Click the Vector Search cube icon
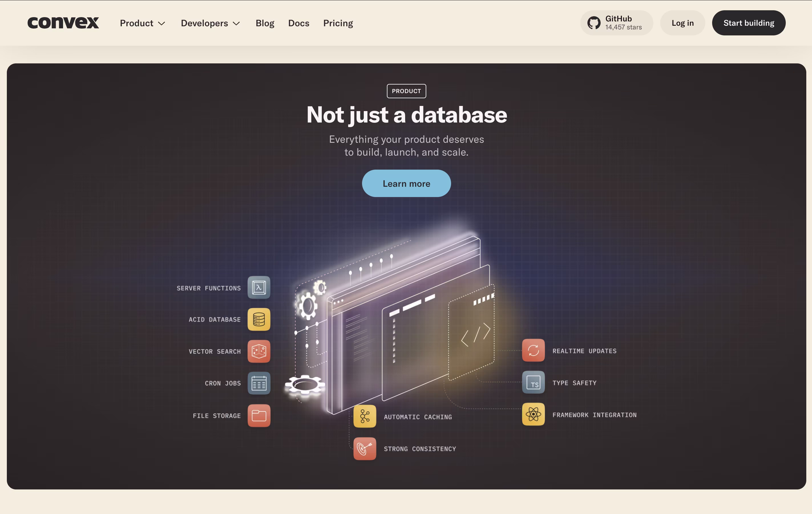 [259, 351]
